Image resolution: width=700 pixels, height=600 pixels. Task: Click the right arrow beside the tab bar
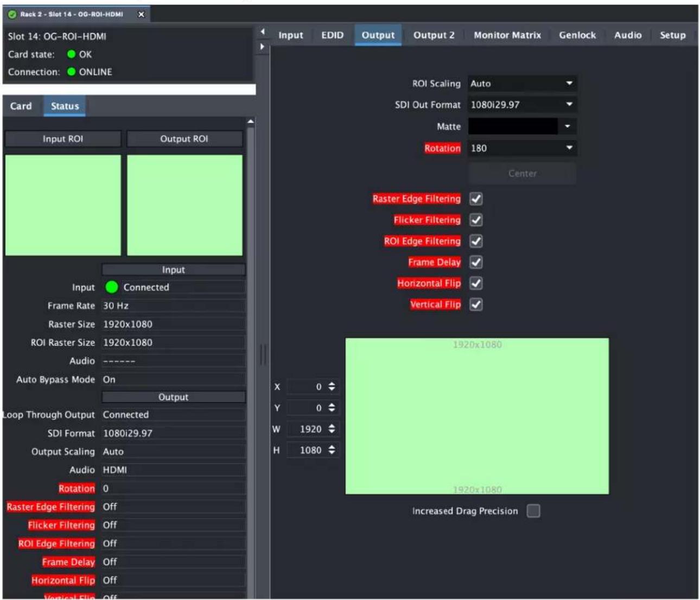point(263,47)
